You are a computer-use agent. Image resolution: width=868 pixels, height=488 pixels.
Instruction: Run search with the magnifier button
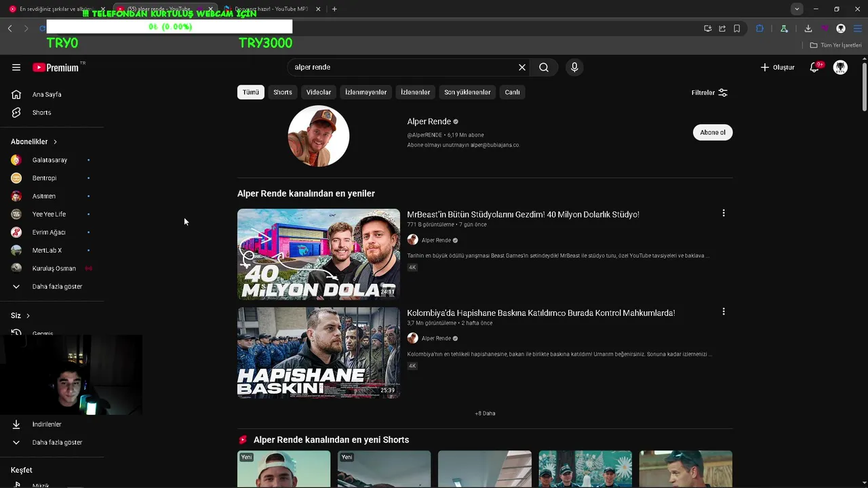(x=544, y=67)
